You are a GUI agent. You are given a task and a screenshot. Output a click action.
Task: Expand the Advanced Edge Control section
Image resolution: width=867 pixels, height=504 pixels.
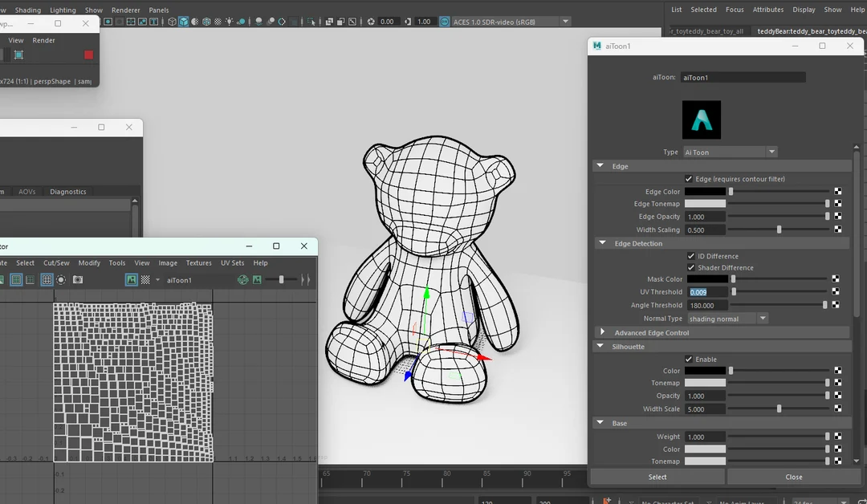click(603, 331)
